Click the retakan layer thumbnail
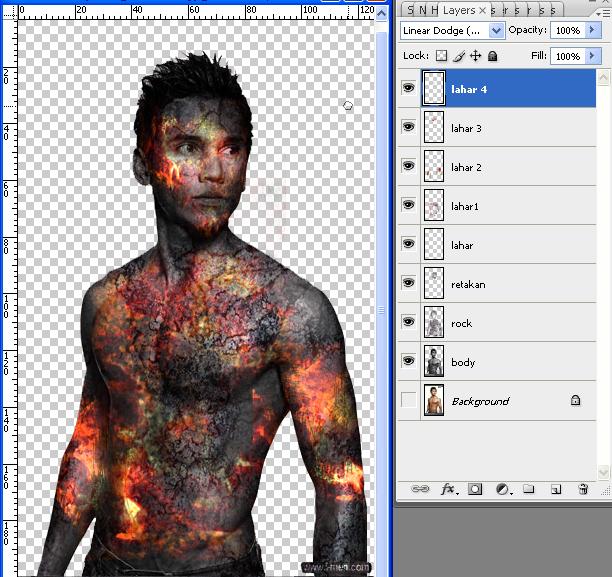This screenshot has height=577, width=612. pyautogui.click(x=434, y=283)
